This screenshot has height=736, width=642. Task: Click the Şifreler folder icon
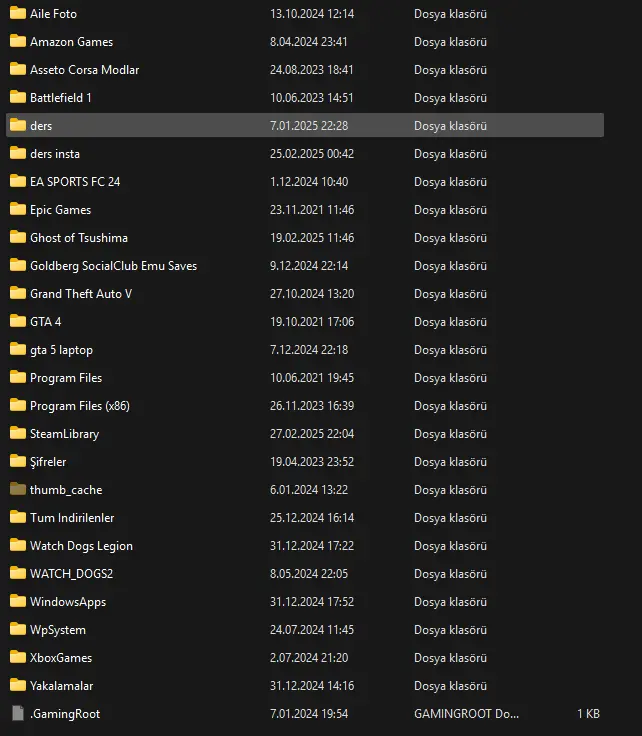pyautogui.click(x=18, y=461)
